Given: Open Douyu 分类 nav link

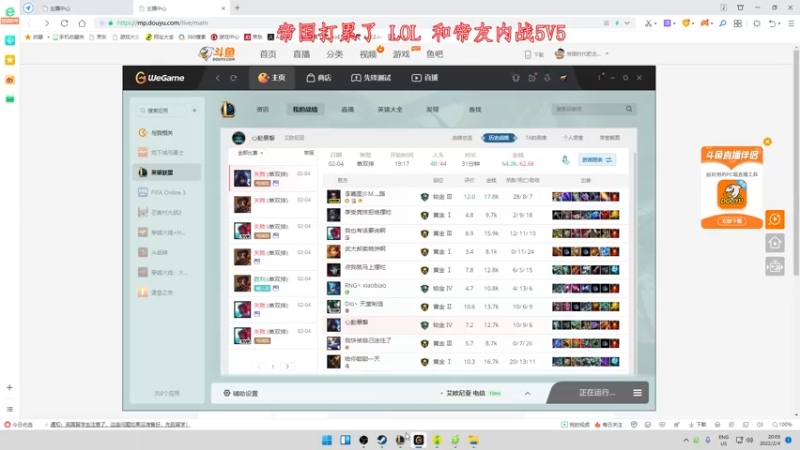Looking at the screenshot, I should [x=335, y=54].
